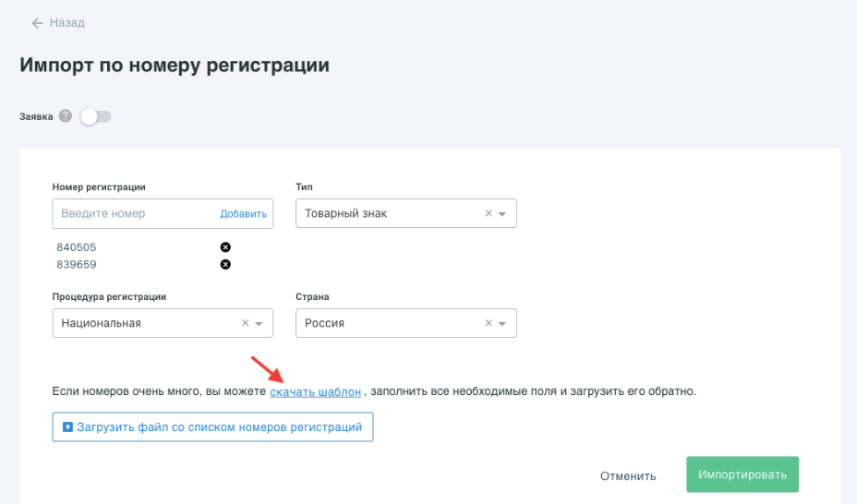The image size is (857, 504).
Task: Expand the Процедура регистрации dropdown arrow
Action: coord(259,324)
